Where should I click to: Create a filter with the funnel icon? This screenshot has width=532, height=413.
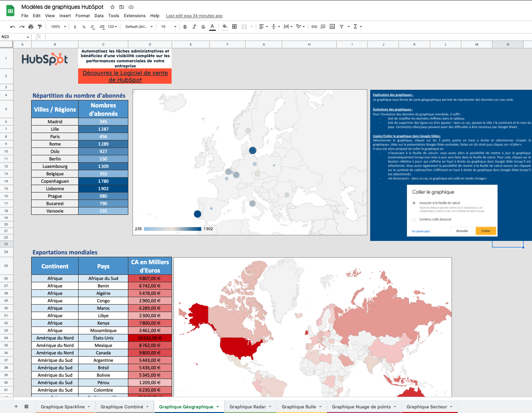341,27
